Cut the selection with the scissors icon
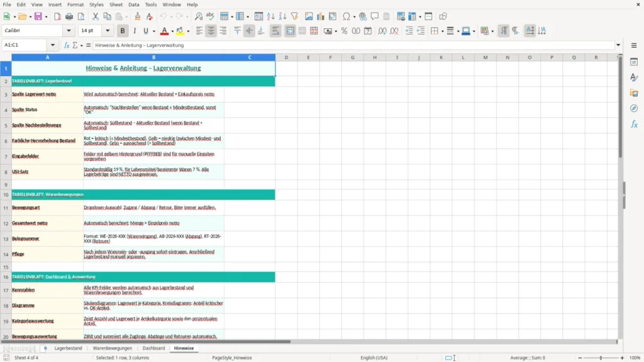 coord(96,16)
